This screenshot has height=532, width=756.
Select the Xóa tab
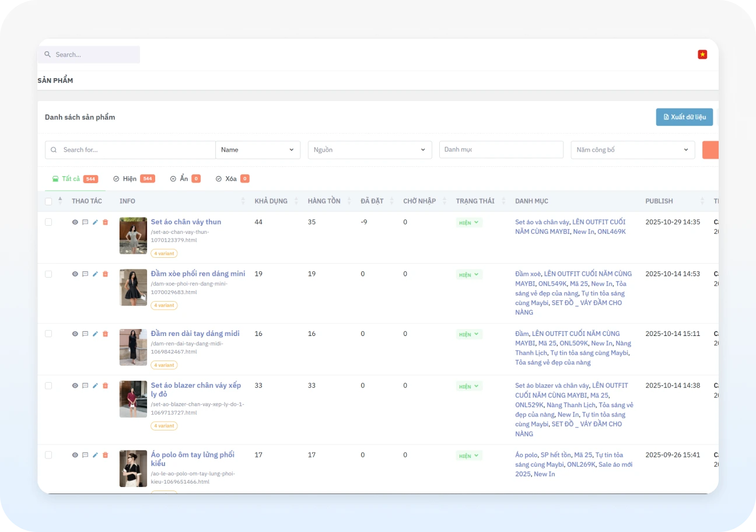[x=232, y=178]
